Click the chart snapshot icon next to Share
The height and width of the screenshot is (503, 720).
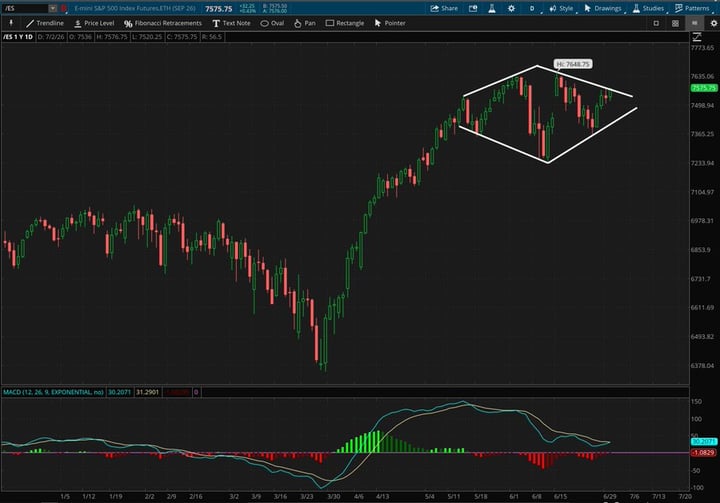click(x=472, y=8)
